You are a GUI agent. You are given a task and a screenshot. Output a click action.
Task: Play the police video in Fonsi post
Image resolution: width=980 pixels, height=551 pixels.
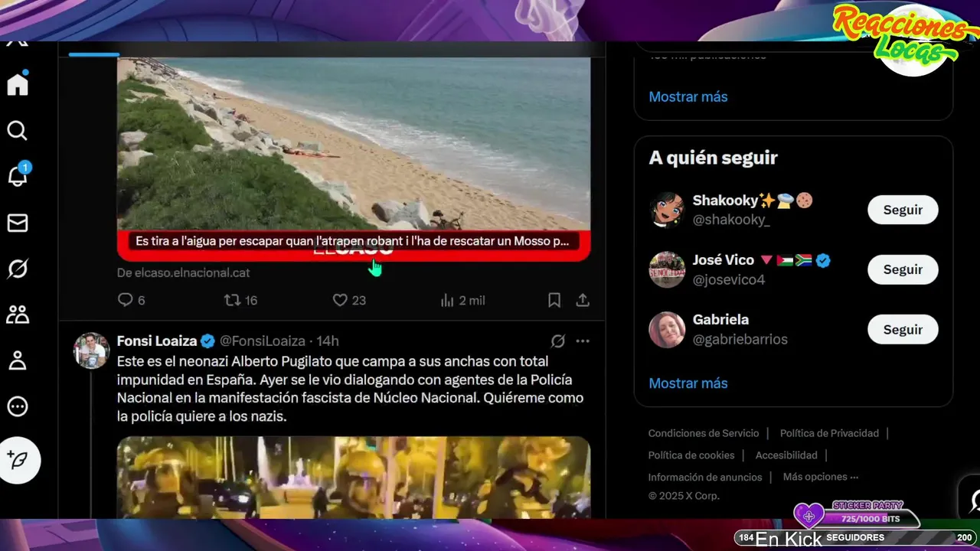coord(354,478)
